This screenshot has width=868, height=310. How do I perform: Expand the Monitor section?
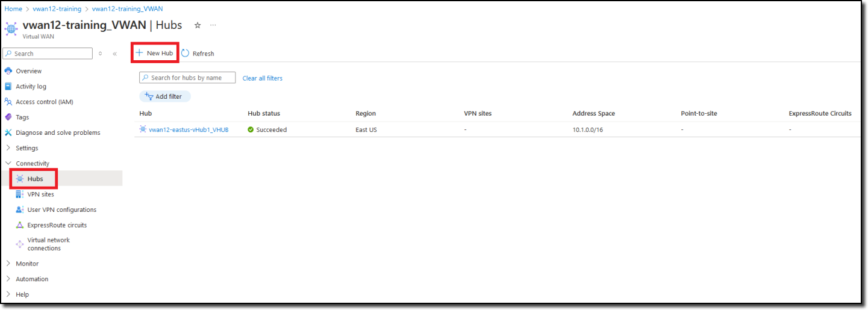(x=8, y=264)
